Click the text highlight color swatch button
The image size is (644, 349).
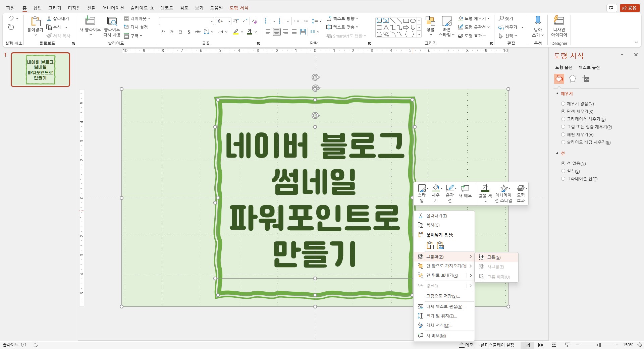(x=236, y=32)
